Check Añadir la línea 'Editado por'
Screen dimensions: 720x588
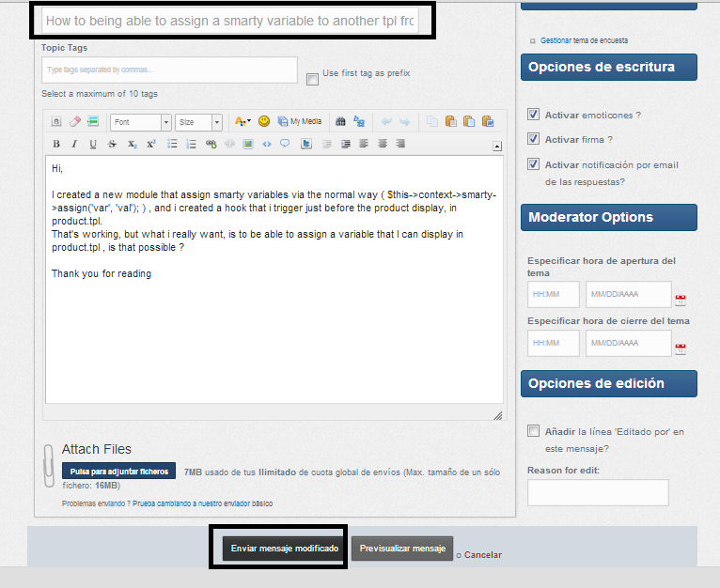pyautogui.click(x=534, y=432)
